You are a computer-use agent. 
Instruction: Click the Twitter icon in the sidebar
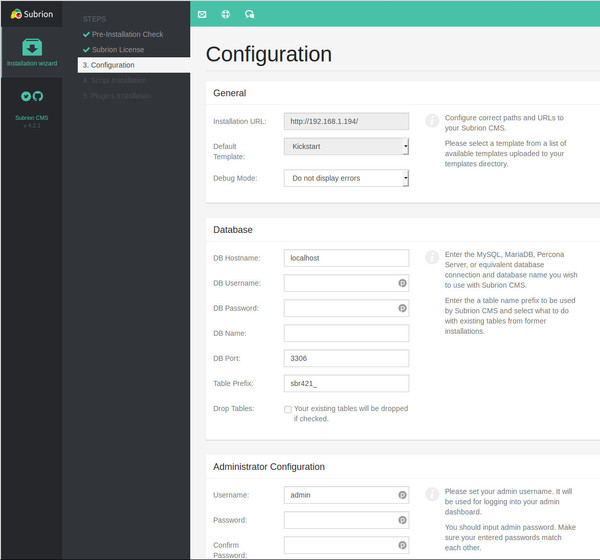tap(25, 97)
